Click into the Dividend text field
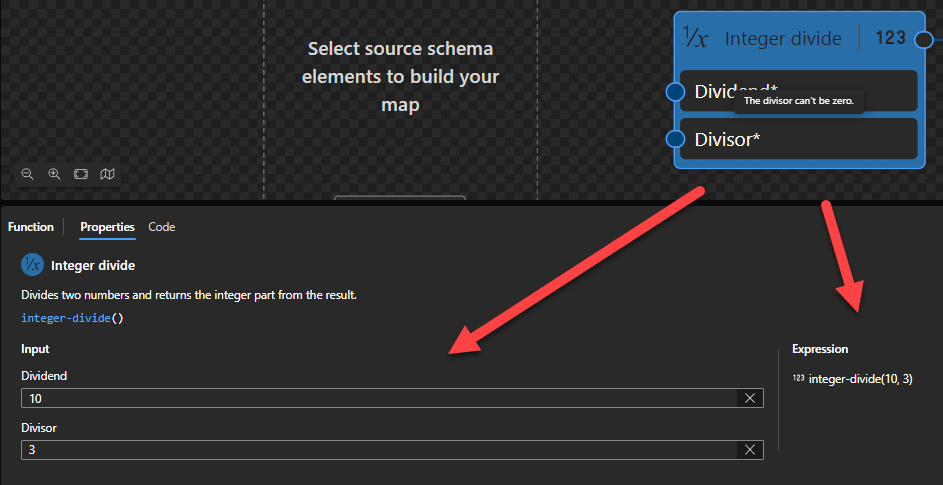 tap(380, 398)
